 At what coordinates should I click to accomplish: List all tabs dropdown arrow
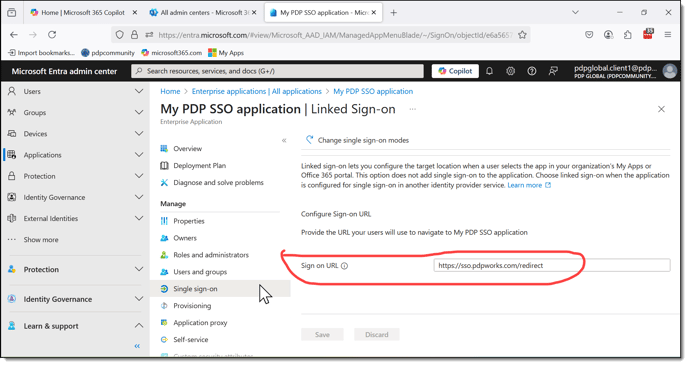(575, 13)
